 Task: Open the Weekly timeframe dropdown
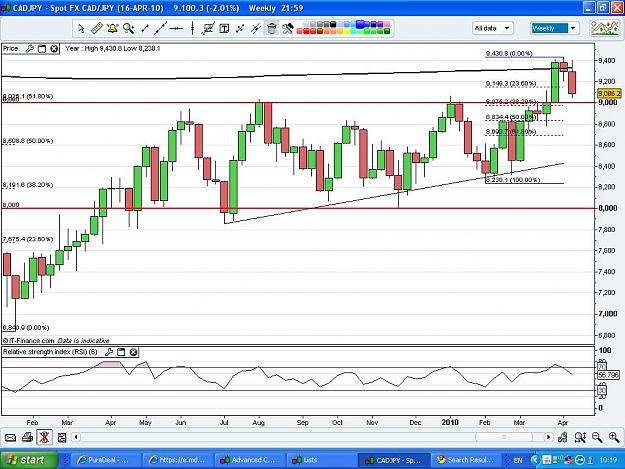tap(554, 28)
